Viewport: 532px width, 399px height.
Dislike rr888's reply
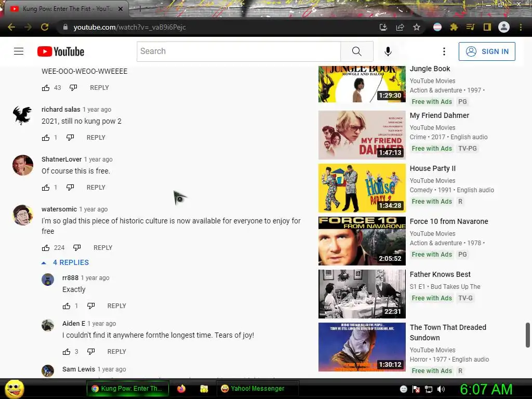[91, 305]
